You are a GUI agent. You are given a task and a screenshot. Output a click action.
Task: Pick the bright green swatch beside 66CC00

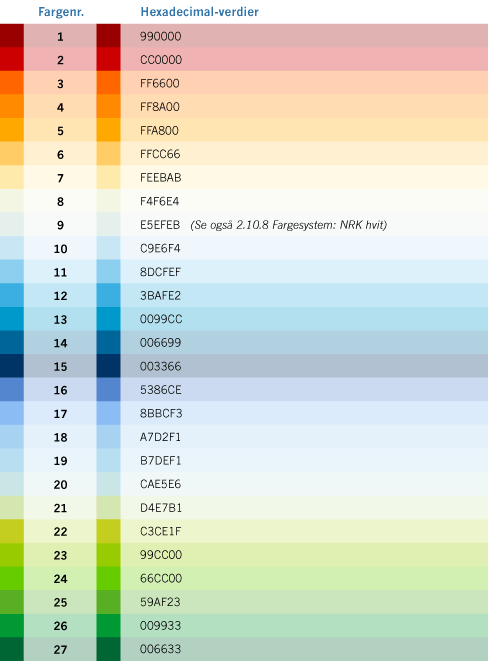coord(108,578)
